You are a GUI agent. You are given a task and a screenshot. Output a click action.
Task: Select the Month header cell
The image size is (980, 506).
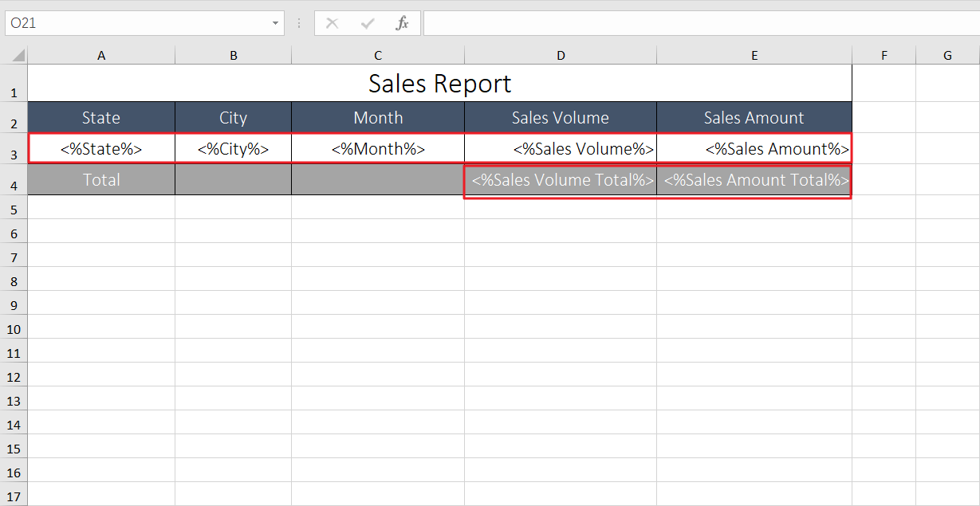[378, 118]
